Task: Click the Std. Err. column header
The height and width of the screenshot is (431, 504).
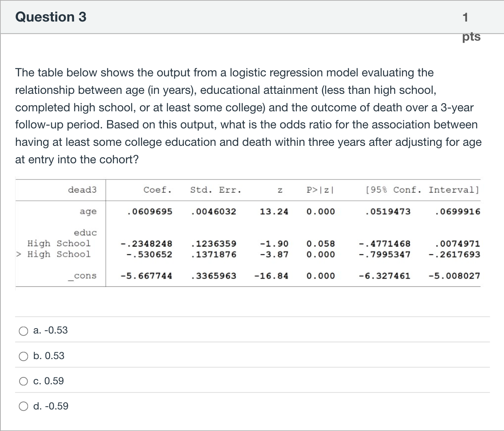Action: (215, 190)
